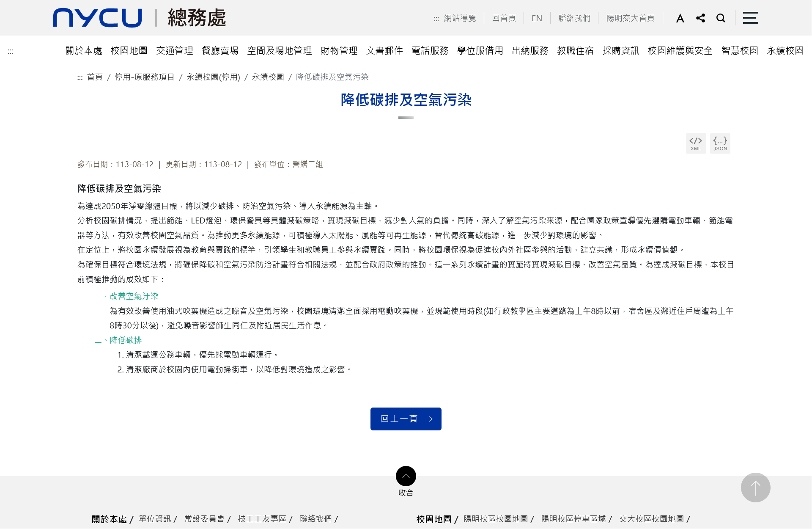Click the share icon in header
Screen dimensions: 812x529
(x=700, y=18)
